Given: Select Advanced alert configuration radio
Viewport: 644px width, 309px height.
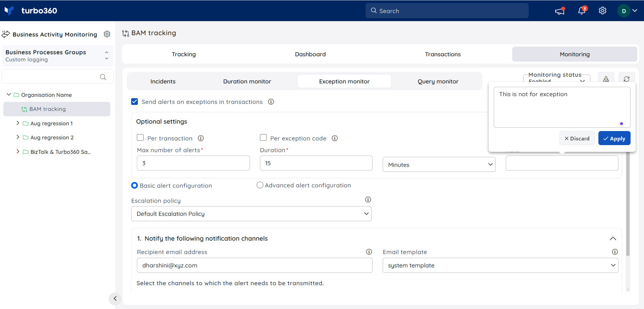Looking at the screenshot, I should [x=260, y=185].
